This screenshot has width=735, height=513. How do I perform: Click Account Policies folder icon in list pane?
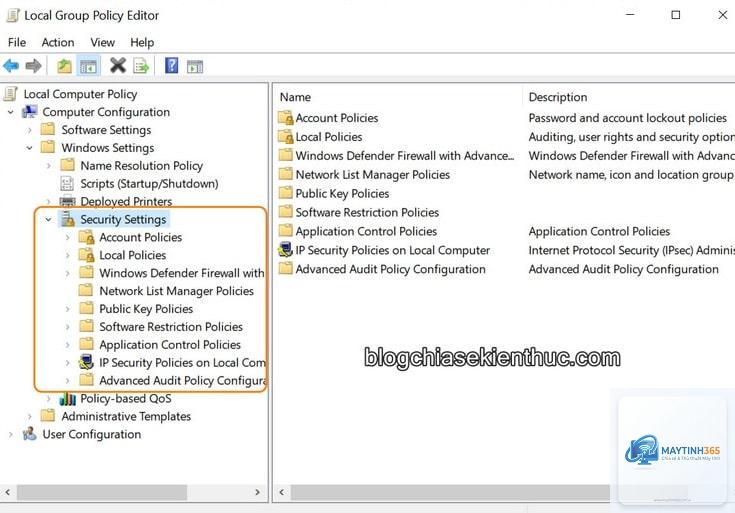(x=285, y=118)
